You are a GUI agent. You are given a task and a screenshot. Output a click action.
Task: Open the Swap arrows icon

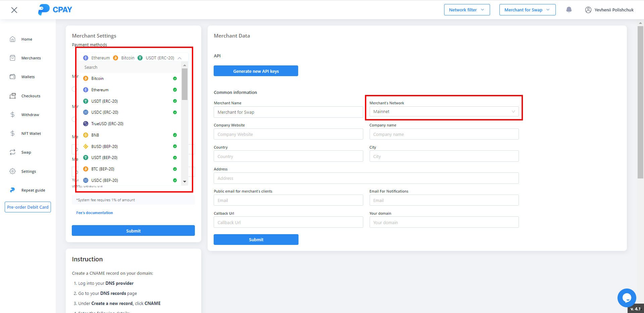(13, 152)
